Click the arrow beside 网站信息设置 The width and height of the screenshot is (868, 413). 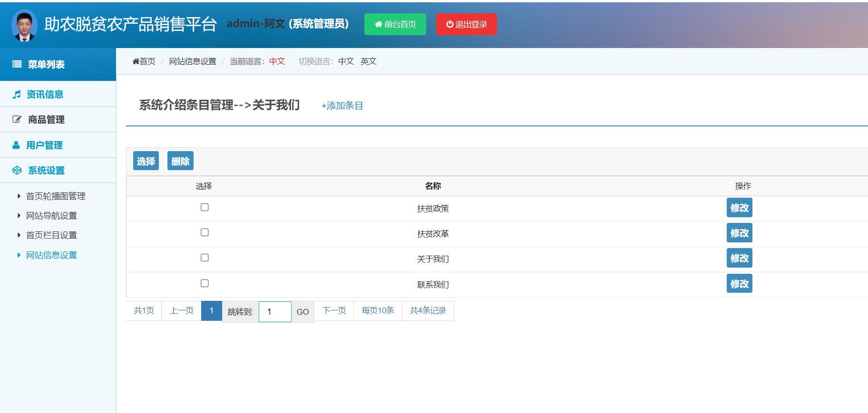pyautogui.click(x=19, y=255)
